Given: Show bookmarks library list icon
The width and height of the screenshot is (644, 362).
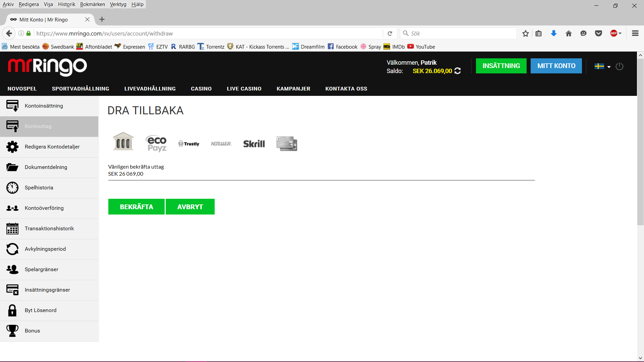Looking at the screenshot, I should pyautogui.click(x=539, y=34).
